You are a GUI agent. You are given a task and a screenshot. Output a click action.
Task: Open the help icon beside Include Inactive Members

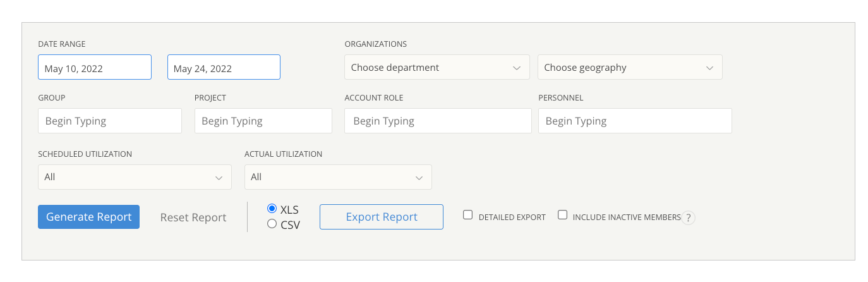click(x=689, y=218)
